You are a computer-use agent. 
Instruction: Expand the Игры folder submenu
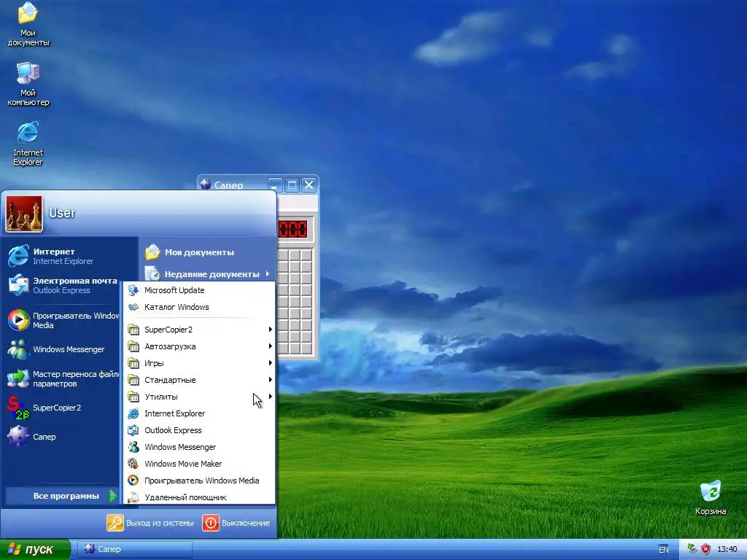(199, 363)
